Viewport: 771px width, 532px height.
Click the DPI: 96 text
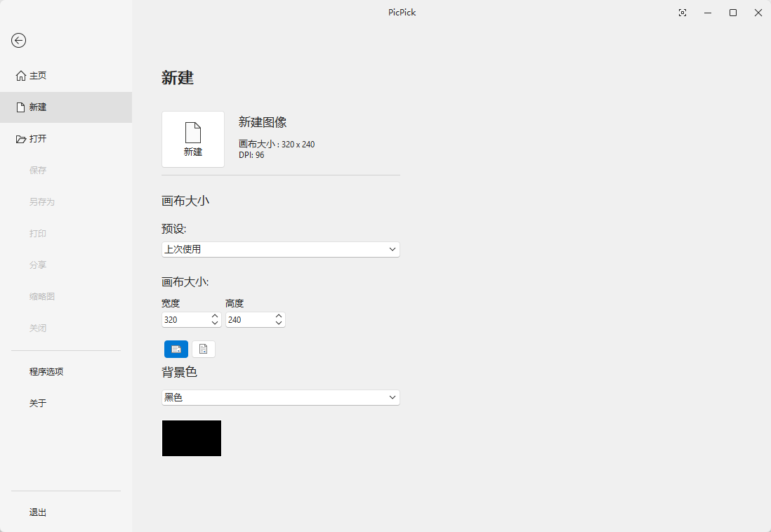tap(251, 155)
